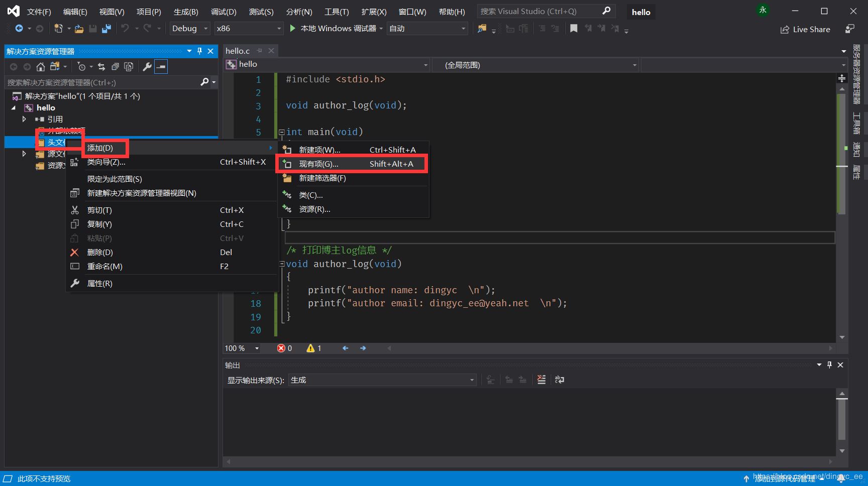The image size is (868, 486).
Task: Click the Find in Files icon
Action: [482, 29]
